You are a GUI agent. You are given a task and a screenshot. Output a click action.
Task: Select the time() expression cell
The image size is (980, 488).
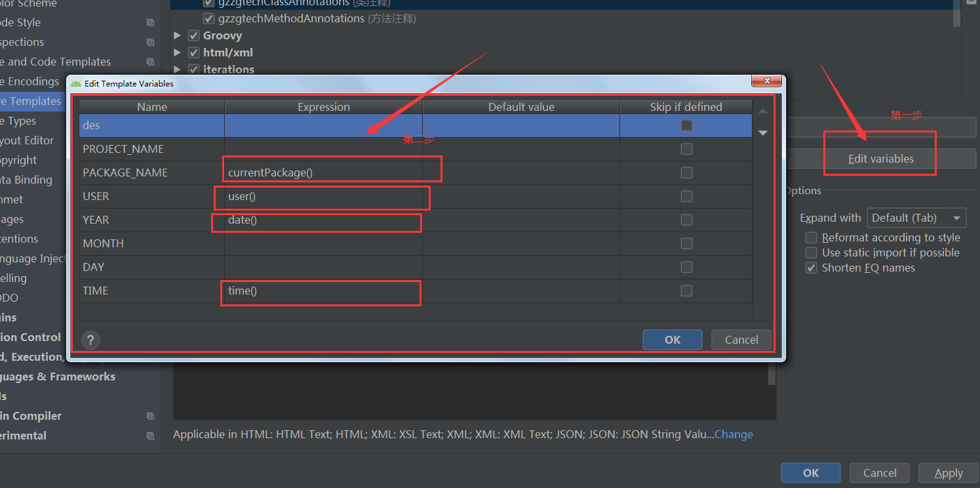click(x=324, y=291)
